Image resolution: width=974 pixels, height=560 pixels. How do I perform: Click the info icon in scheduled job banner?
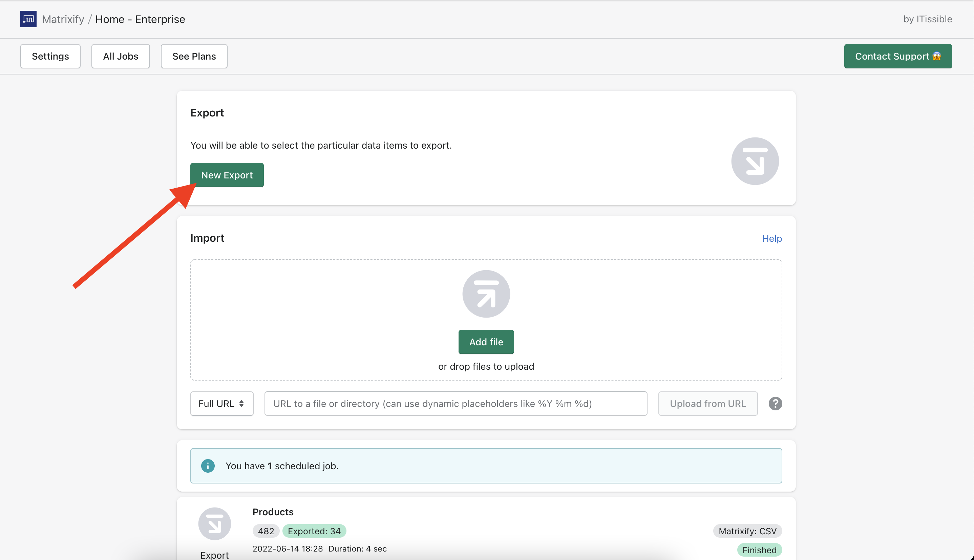(208, 466)
